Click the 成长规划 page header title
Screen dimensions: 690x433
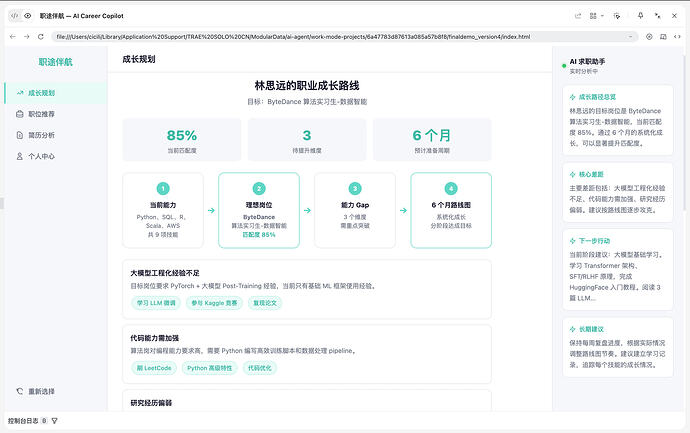139,59
